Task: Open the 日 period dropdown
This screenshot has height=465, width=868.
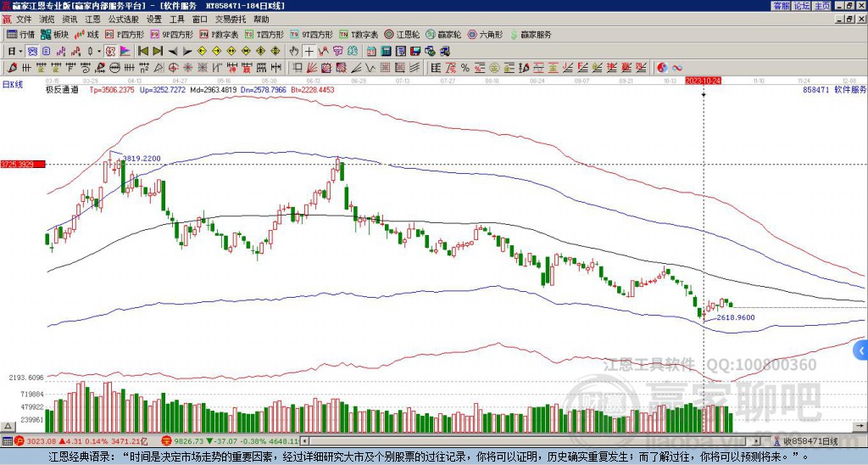Action: pyautogui.click(x=15, y=52)
